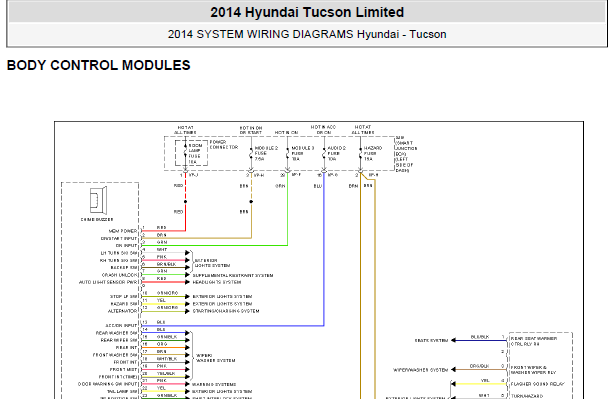The height and width of the screenshot is (399, 608).
Task: Click the 'BODY CONTROL MODULES' heading
Action: coord(98,65)
